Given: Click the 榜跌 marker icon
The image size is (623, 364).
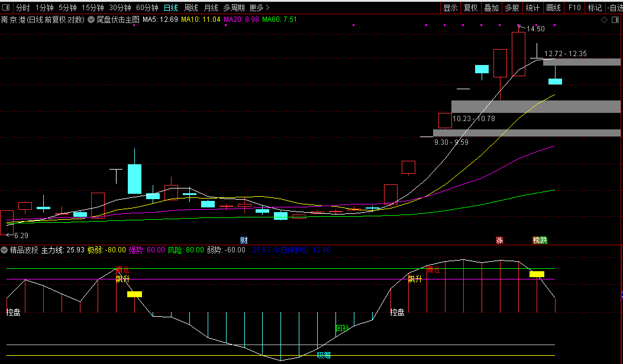Looking at the screenshot, I should click(540, 240).
